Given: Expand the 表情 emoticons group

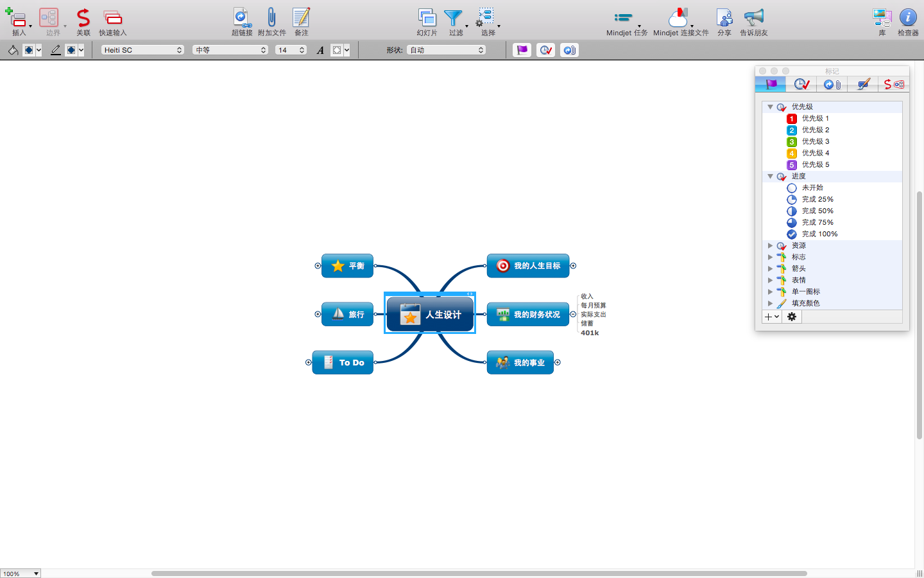Looking at the screenshot, I should (x=770, y=279).
